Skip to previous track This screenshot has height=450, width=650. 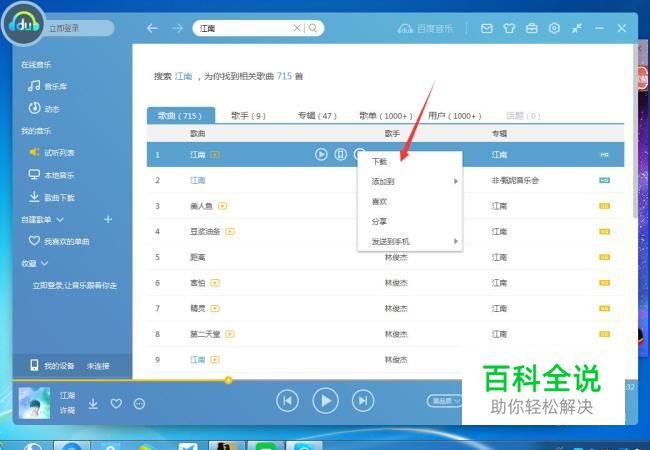tap(287, 401)
